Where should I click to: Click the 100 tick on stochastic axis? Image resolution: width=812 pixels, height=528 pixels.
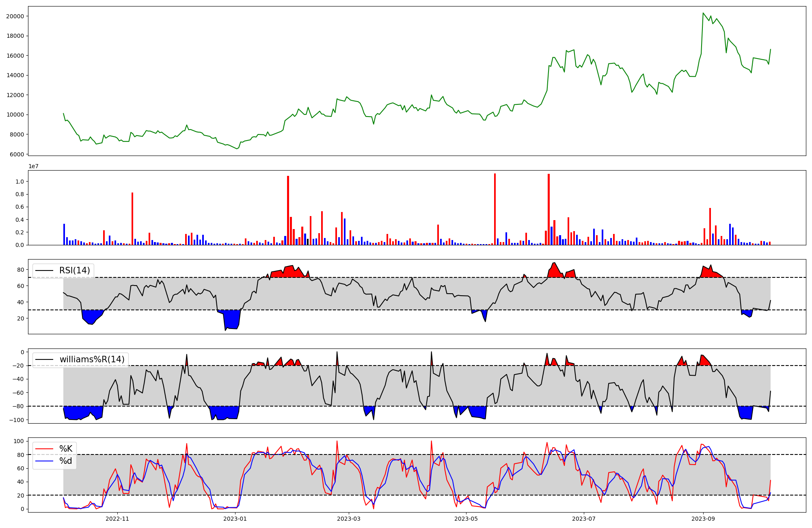18,441
